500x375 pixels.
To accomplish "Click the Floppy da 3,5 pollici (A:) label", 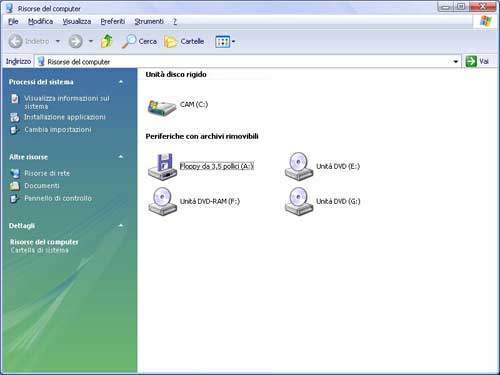I will (x=217, y=166).
